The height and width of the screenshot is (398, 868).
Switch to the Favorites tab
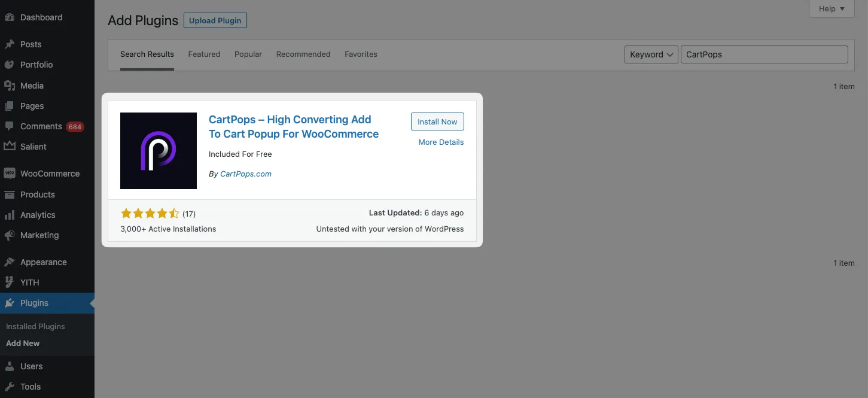[x=361, y=54]
